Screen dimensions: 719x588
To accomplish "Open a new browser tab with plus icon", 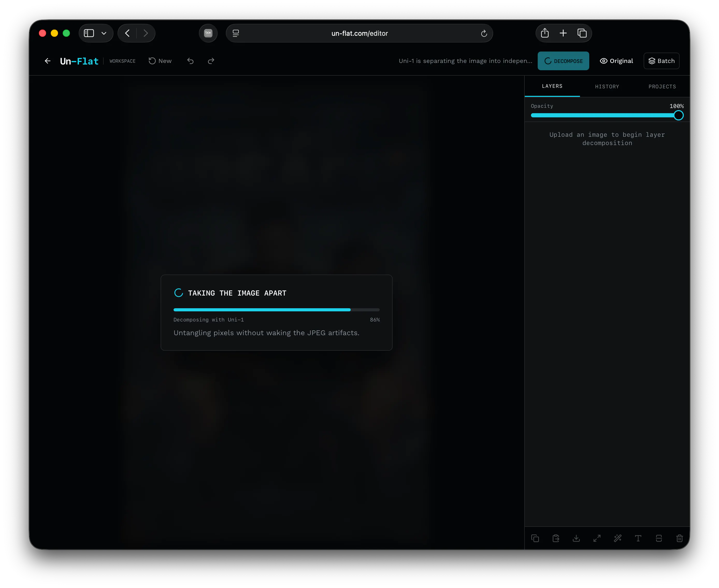I will click(x=563, y=33).
